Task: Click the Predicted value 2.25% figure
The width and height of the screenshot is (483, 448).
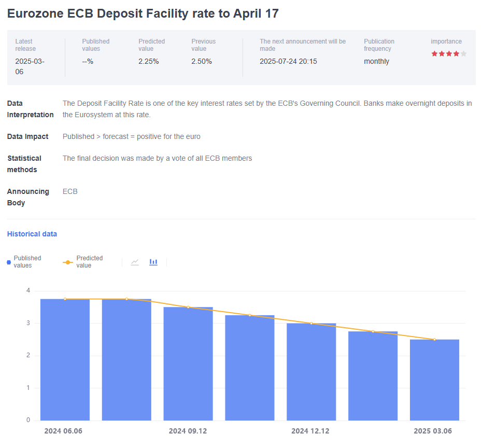Action: 149,61
